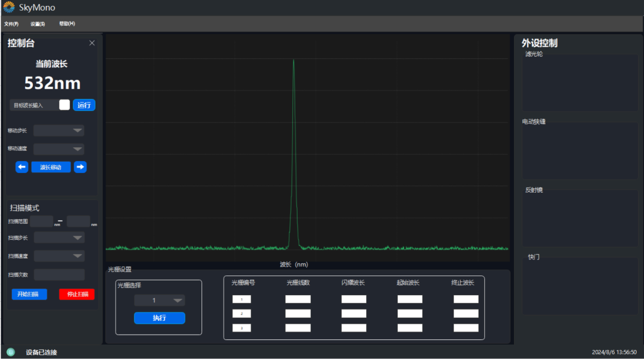Viewport: 644px width, 359px height.
Task: Open the 文件(F) menu
Action: coord(11,24)
